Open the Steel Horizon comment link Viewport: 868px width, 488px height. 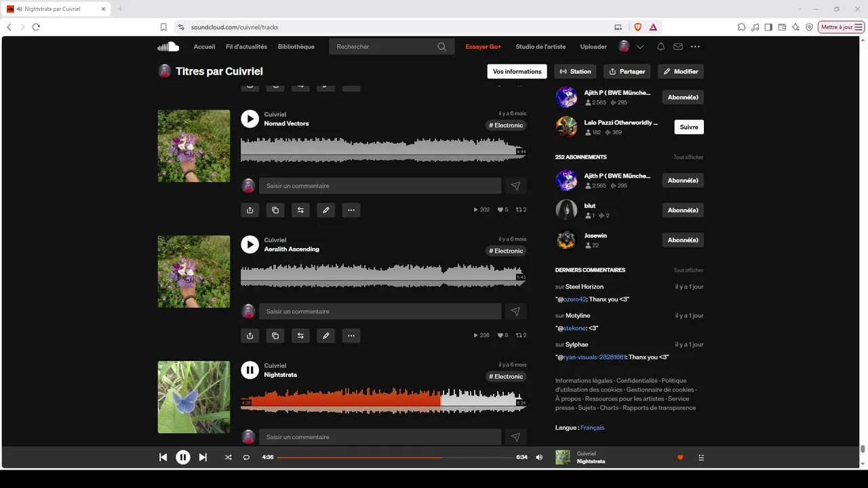pyautogui.click(x=585, y=287)
